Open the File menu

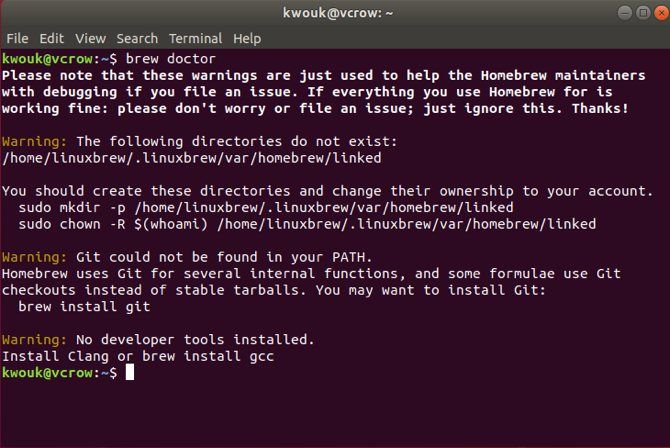point(17,38)
